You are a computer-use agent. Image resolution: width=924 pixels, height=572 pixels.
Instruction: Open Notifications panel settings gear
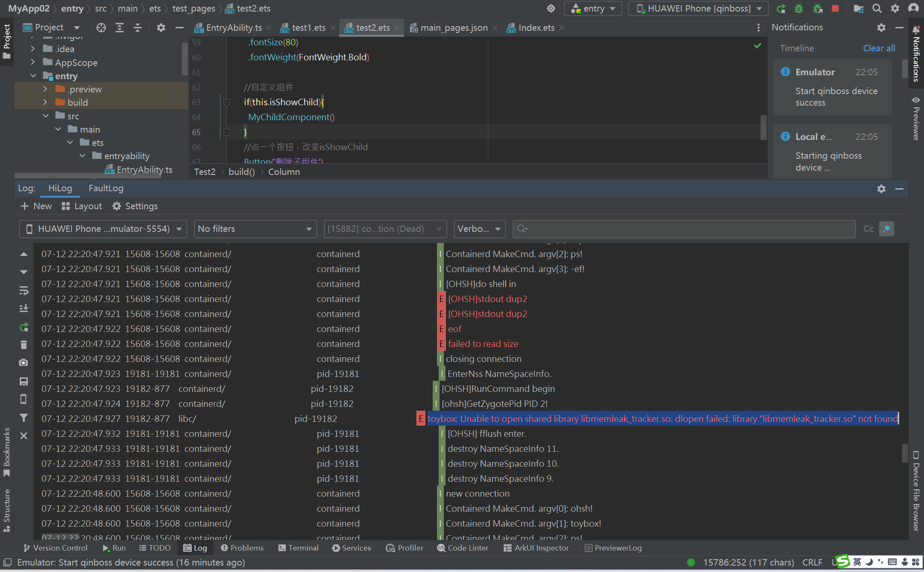coord(881,28)
